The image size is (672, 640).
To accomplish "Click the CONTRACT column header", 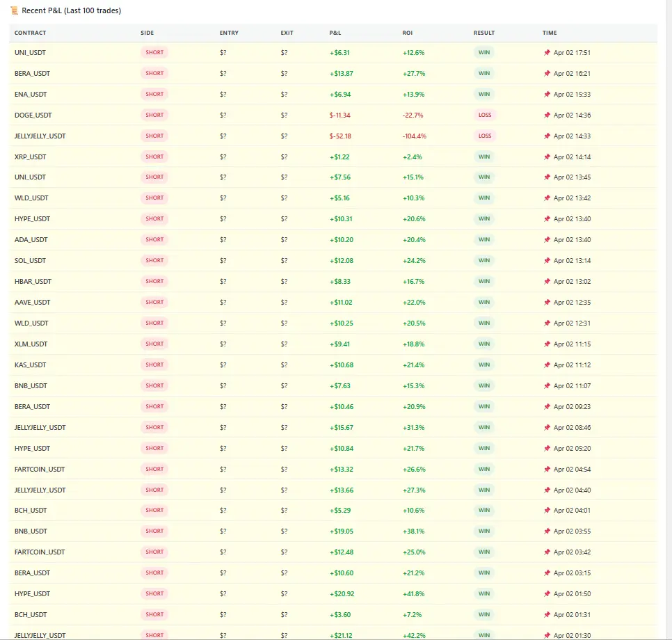I will [30, 33].
